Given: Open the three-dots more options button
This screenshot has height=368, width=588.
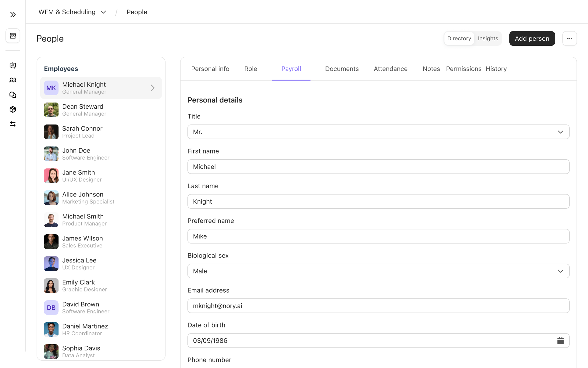Looking at the screenshot, I should click(569, 38).
